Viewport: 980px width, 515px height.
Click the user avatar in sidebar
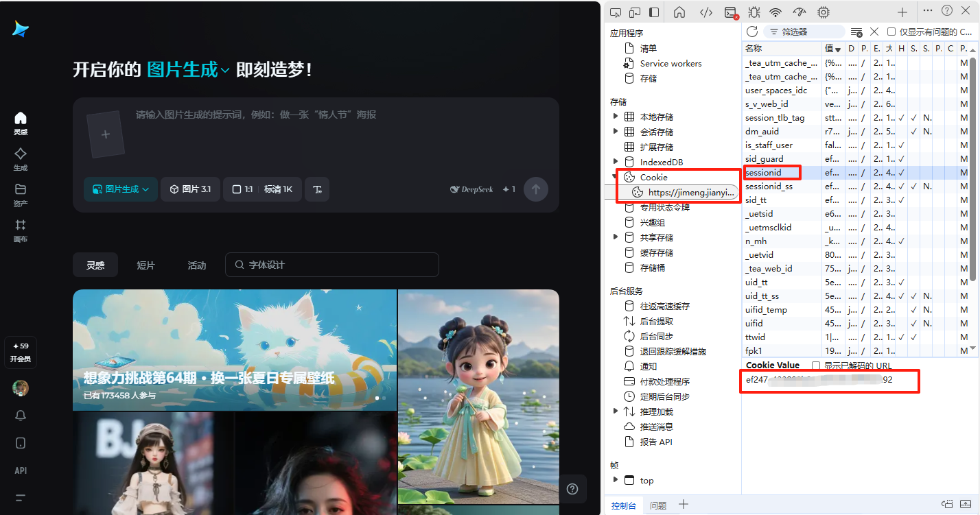(x=21, y=387)
